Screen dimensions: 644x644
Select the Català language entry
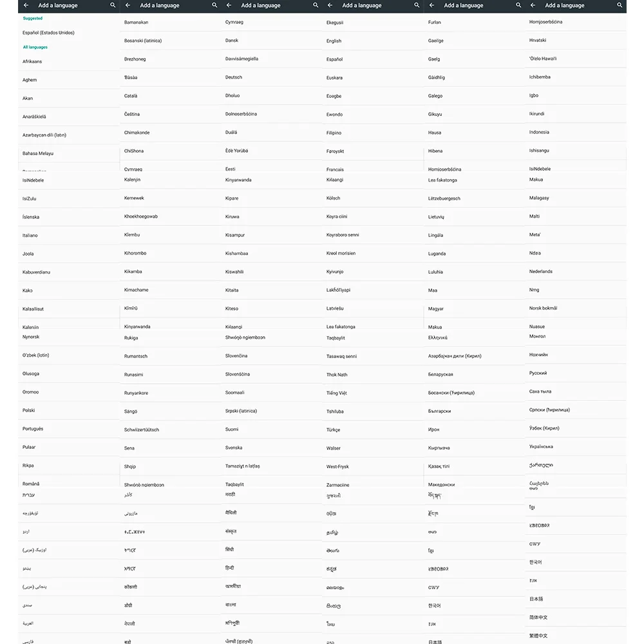(x=170, y=96)
